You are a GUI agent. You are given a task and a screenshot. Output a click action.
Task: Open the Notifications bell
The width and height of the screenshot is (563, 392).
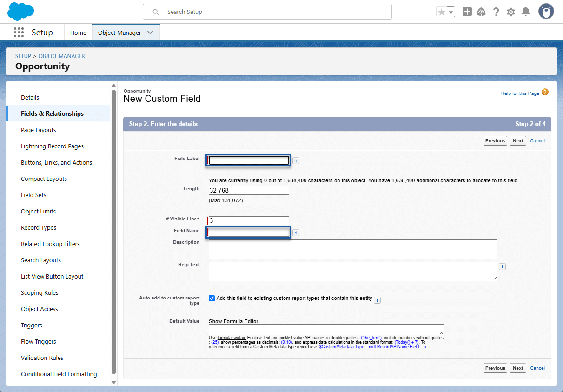[526, 12]
